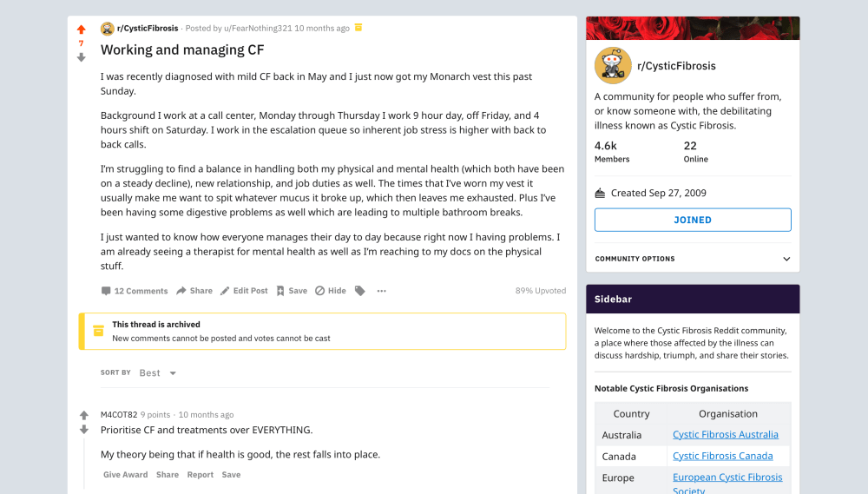Hide this post
868x494 pixels.
pos(330,291)
